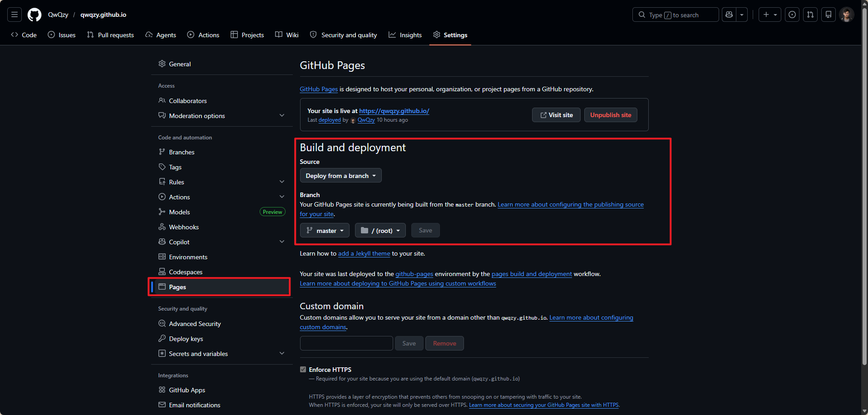Open the https://qwqzy.github.io/ link

click(394, 111)
